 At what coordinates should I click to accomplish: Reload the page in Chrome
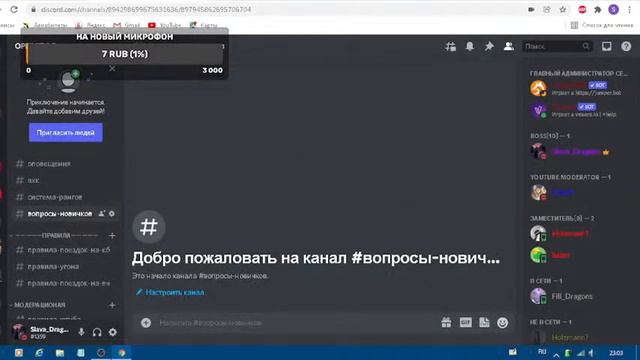(14, 9)
